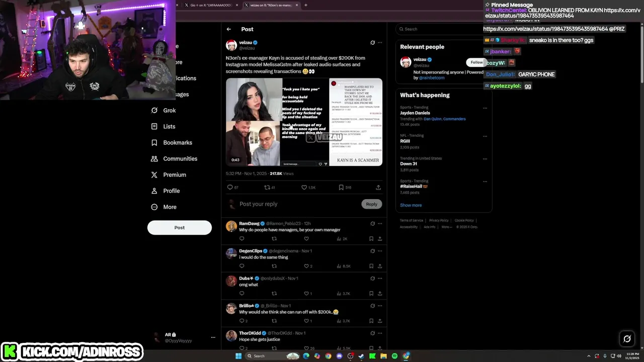Like veizau's post
Viewport: 644px width, 362px height.
pyautogui.click(x=304, y=188)
